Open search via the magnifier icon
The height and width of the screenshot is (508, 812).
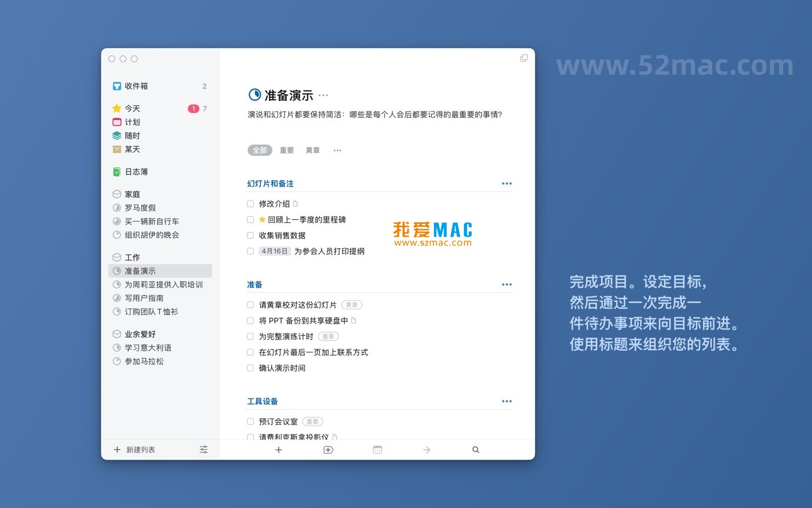pos(475,449)
